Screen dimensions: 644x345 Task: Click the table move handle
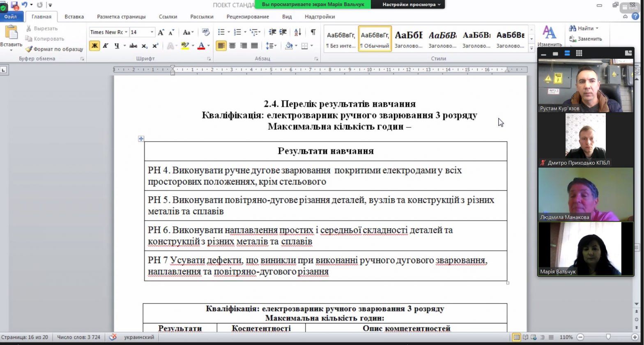pos(141,139)
